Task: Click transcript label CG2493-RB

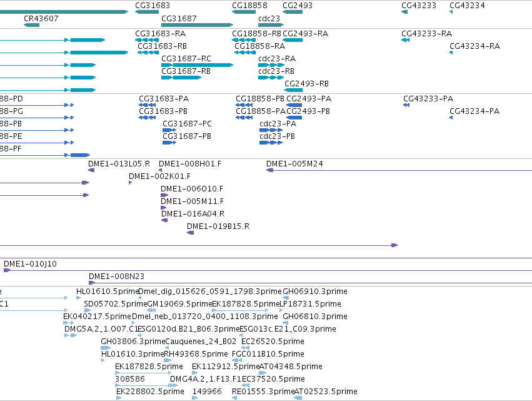Action: pos(306,84)
